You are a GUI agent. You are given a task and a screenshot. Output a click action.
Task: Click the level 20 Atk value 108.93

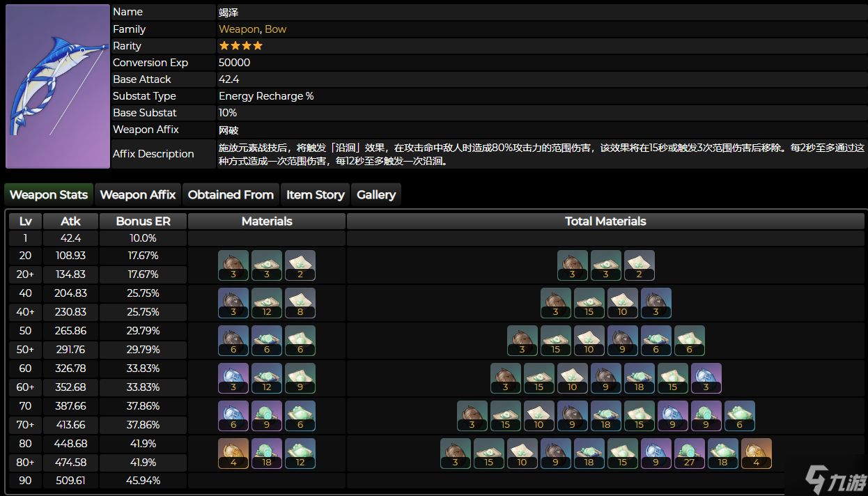coord(70,256)
